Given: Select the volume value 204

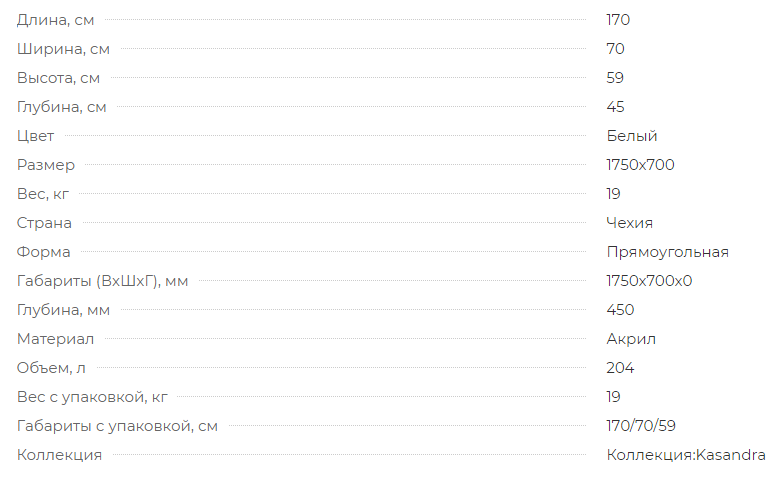Looking at the screenshot, I should [x=620, y=368].
